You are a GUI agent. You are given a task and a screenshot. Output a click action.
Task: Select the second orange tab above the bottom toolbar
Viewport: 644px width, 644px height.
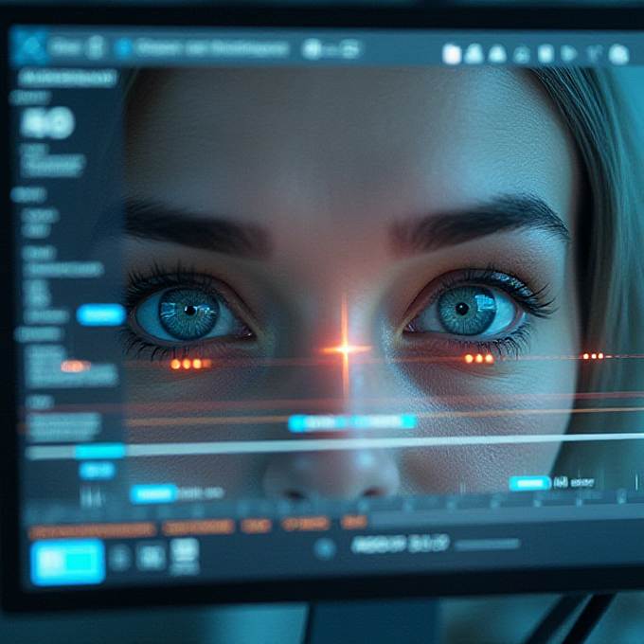(x=197, y=527)
